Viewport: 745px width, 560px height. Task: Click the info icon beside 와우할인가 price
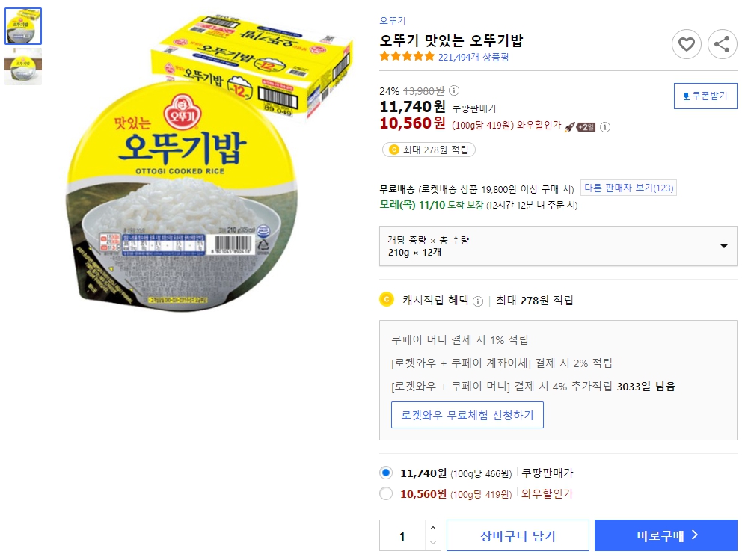click(604, 127)
